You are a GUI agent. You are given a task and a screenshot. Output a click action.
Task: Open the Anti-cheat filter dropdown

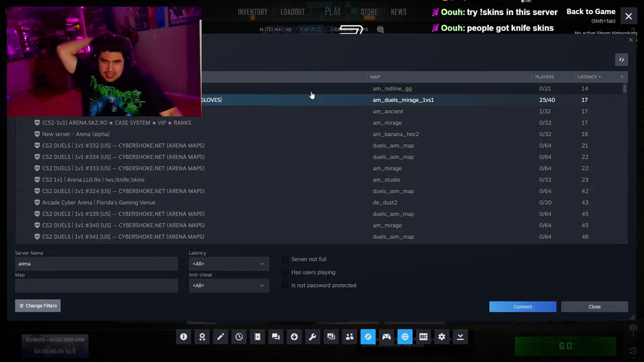(229, 286)
